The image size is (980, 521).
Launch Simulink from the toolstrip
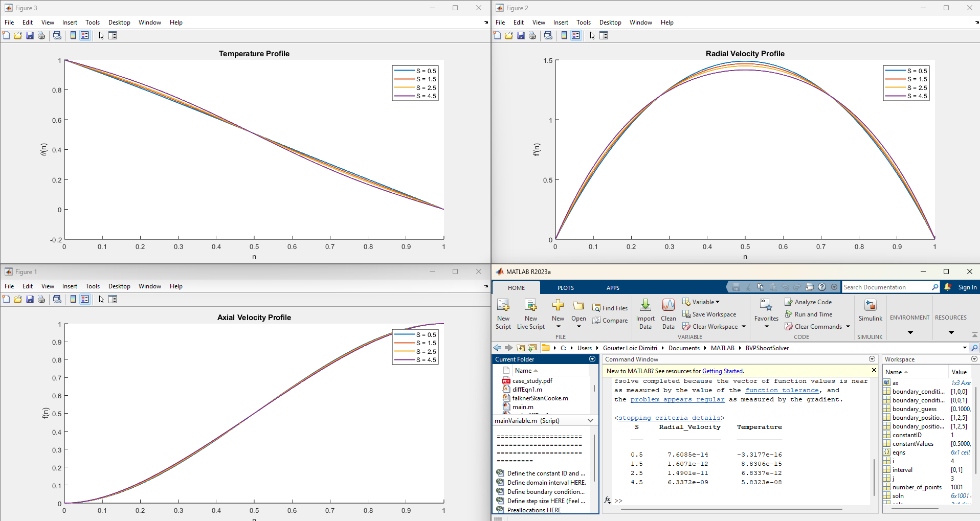click(871, 310)
